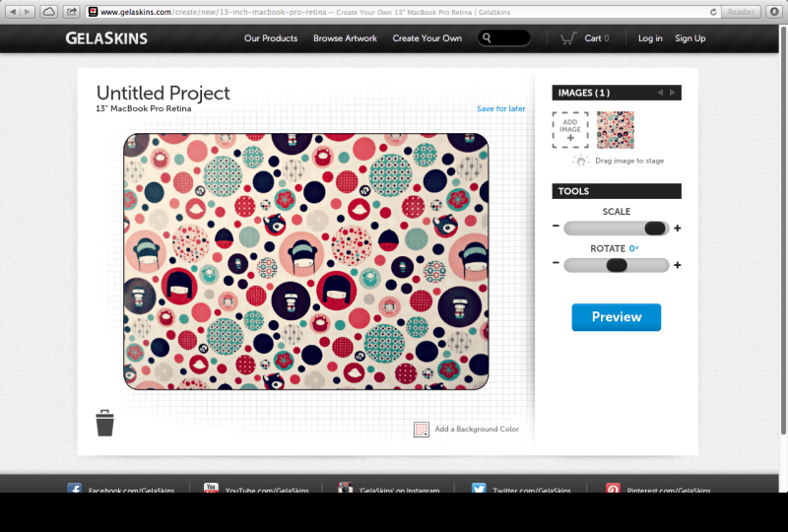Click the Scale slider handle
This screenshot has height=532, width=788.
[655, 229]
